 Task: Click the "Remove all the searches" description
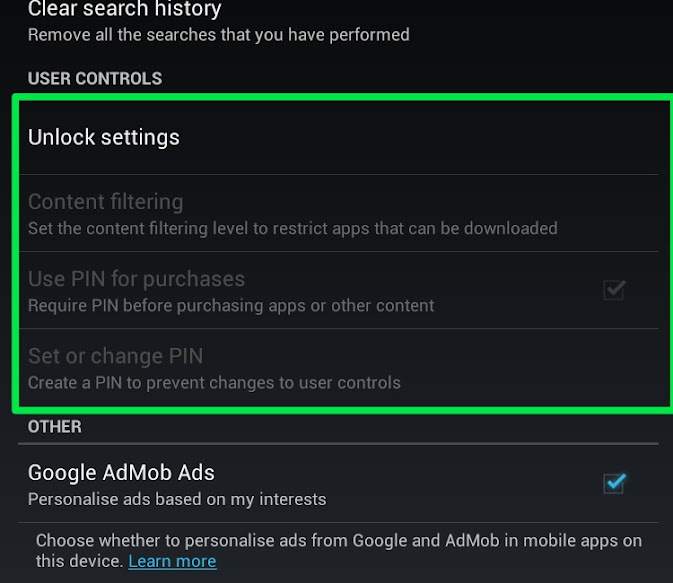click(x=218, y=35)
